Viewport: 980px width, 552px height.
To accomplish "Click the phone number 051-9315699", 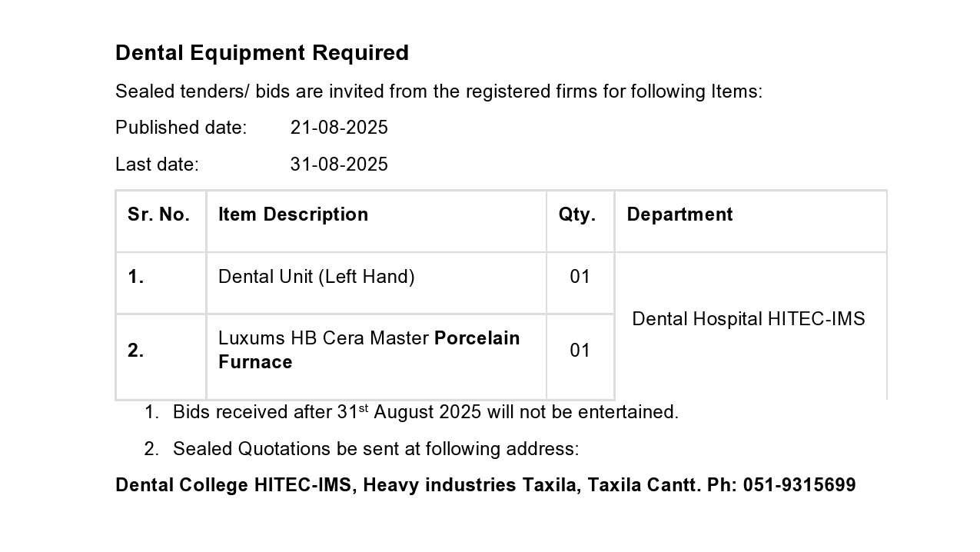I will click(x=799, y=486).
